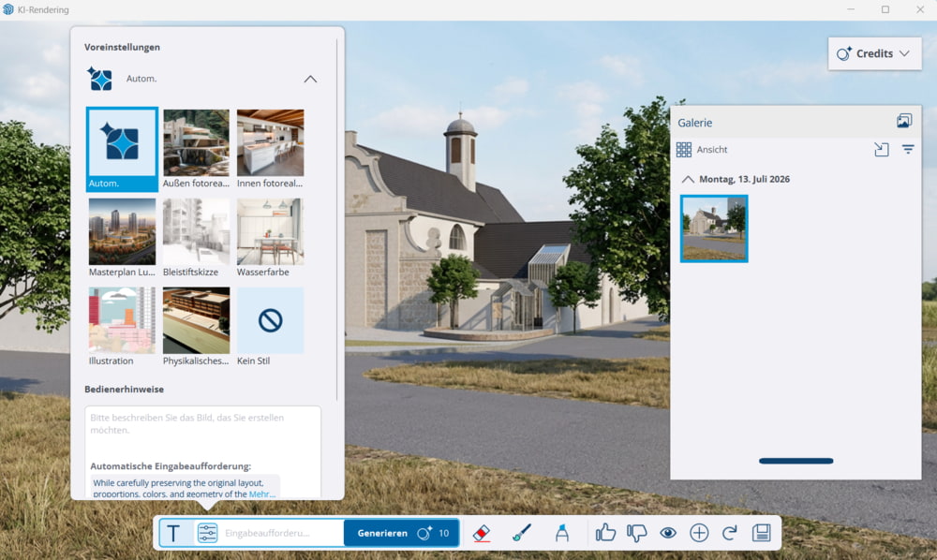Click the redo refresh arrow icon
The image size is (937, 560).
(730, 533)
